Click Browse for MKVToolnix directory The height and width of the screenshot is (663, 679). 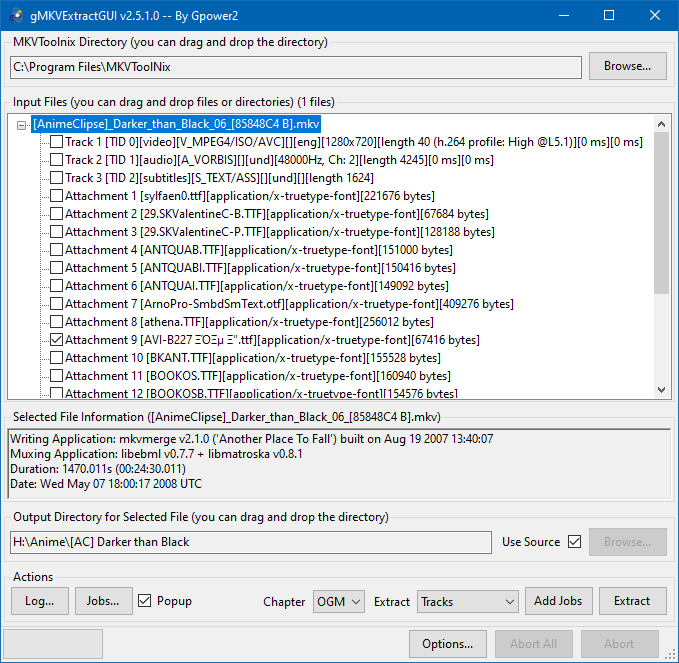pos(627,66)
